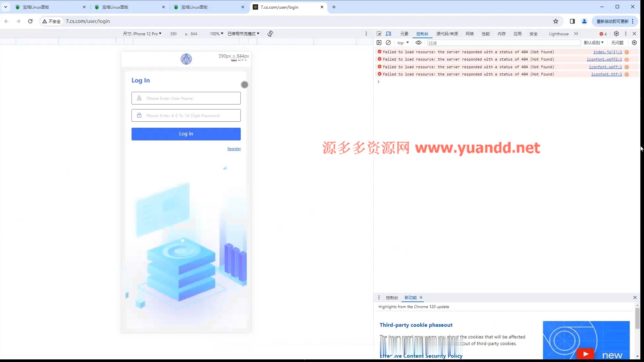Toggle device emulation responsive mode
The image size is (644, 362).
pyautogui.click(x=388, y=34)
